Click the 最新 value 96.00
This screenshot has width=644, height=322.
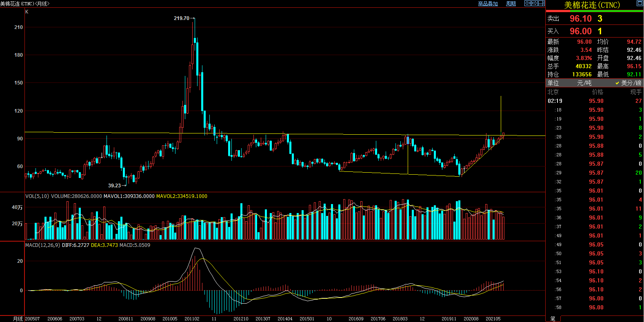(x=584, y=42)
